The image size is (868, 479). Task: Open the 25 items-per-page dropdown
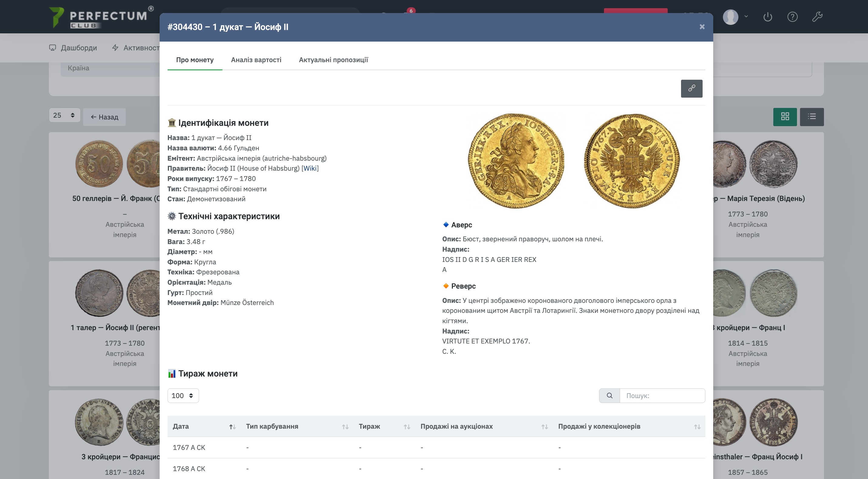click(64, 116)
